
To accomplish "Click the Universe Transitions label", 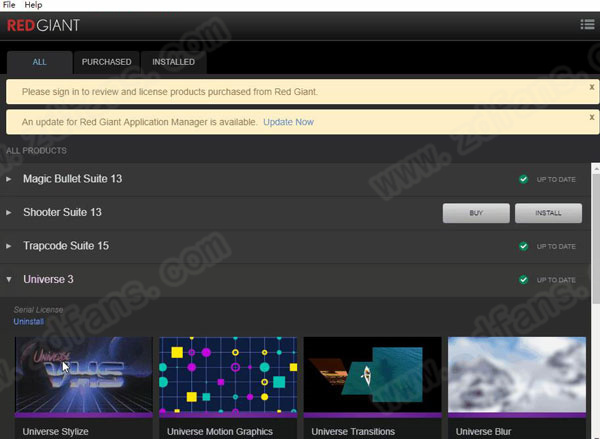I will (353, 432).
